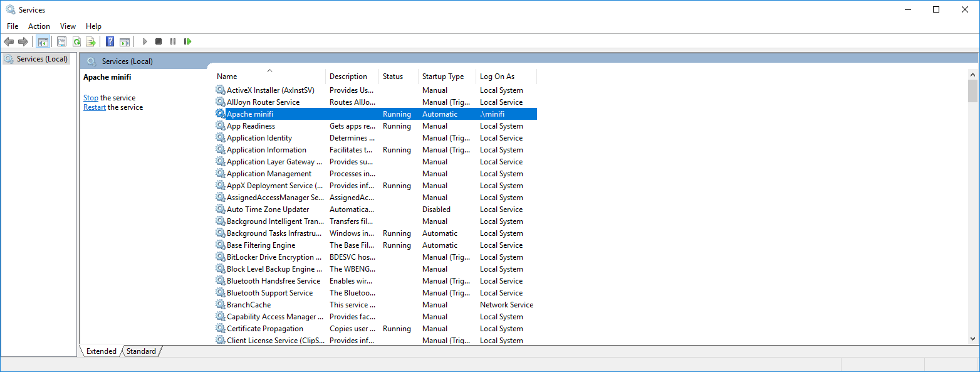Click the Show/Hide Action Pane icon
Image resolution: width=980 pixels, height=372 pixels.
pyautogui.click(x=125, y=41)
